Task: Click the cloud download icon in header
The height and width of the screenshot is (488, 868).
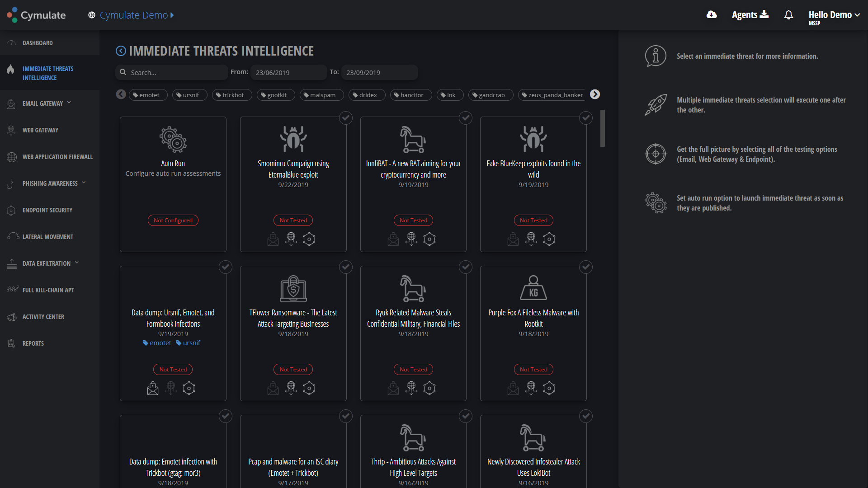Action: [712, 15]
